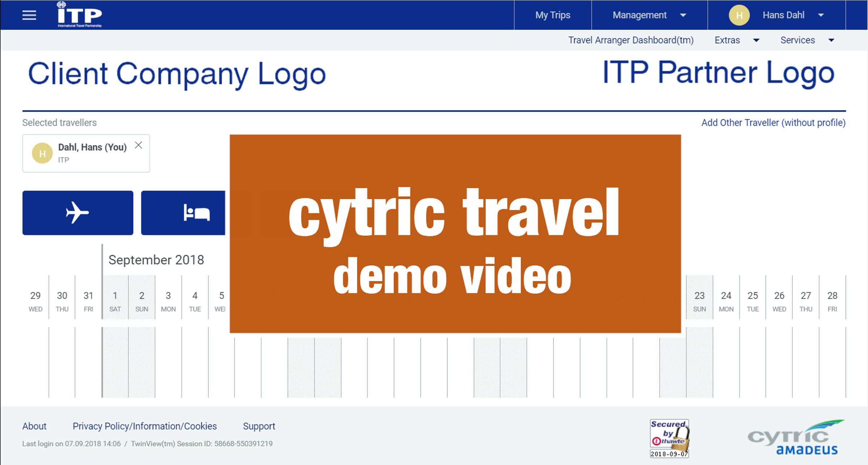Click the September 2018 month heading

coord(156,260)
